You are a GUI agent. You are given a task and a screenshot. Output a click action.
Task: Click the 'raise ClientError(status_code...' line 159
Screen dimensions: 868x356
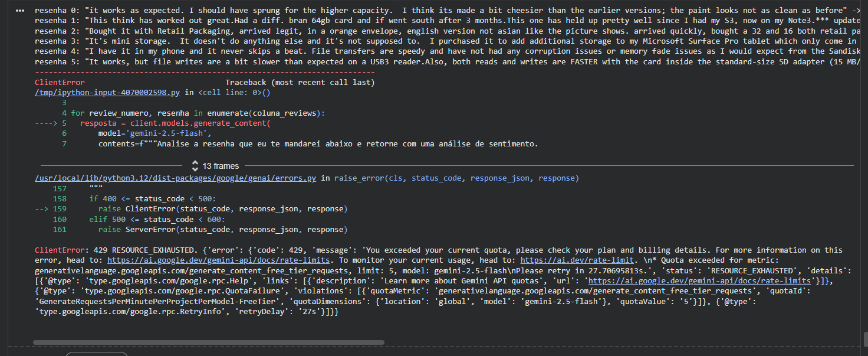[223, 209]
